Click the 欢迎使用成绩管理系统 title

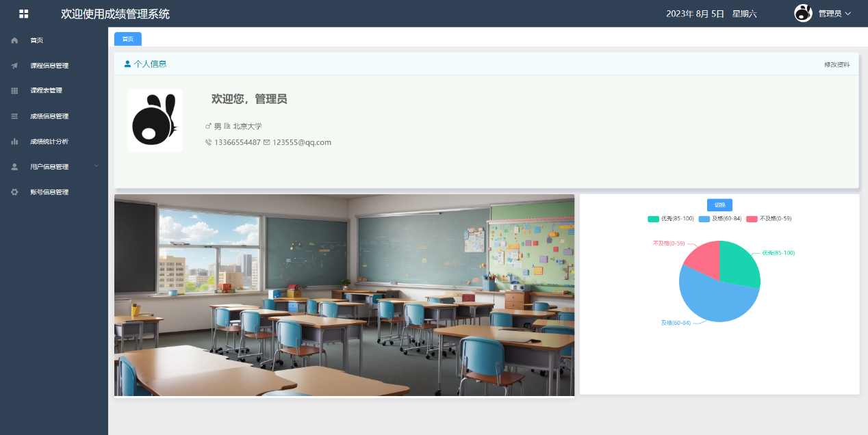(x=115, y=14)
